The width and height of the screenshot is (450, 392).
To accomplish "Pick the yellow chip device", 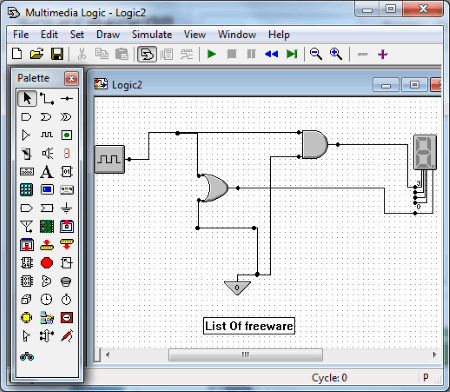I will (x=27, y=317).
